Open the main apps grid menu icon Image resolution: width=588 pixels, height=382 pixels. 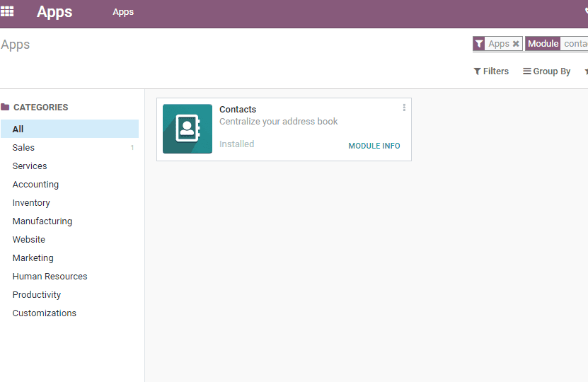pyautogui.click(x=7, y=11)
